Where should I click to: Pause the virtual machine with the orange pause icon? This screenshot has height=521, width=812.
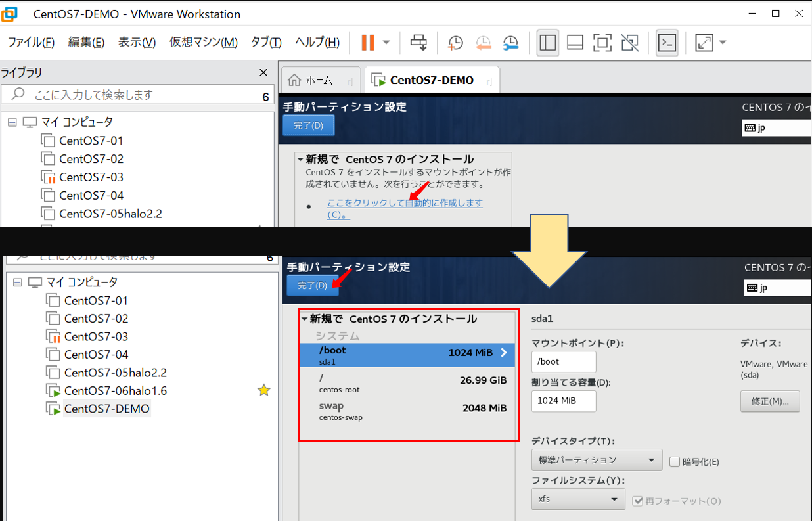coord(368,43)
